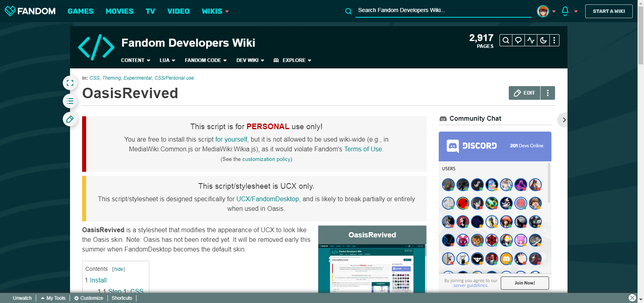Go to GAMES in the top navigation
The image size is (644, 303).
pyautogui.click(x=80, y=11)
